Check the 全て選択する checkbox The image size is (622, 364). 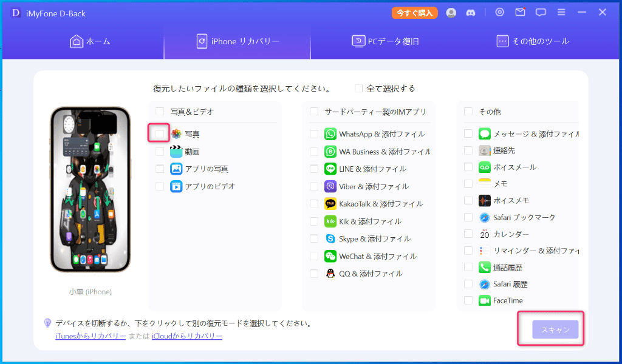click(x=359, y=89)
